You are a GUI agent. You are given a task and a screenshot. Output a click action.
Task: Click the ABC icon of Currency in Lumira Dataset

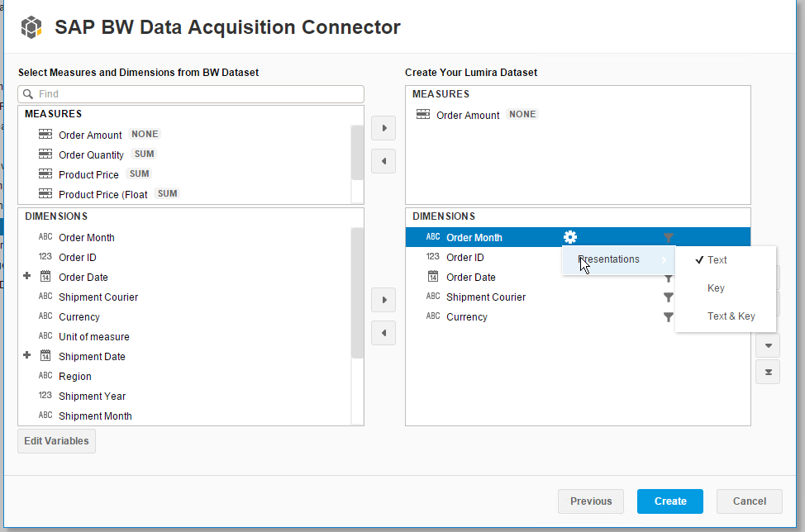point(433,316)
